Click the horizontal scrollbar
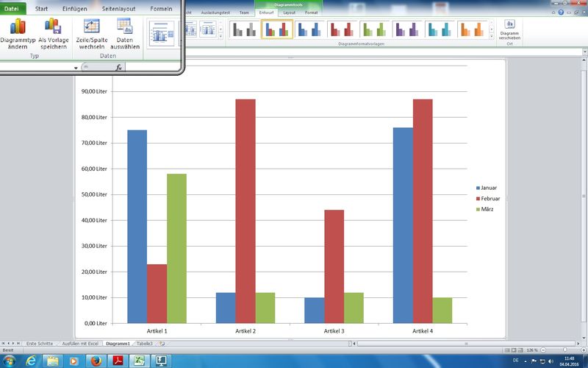The width and height of the screenshot is (588, 368). click(x=467, y=344)
